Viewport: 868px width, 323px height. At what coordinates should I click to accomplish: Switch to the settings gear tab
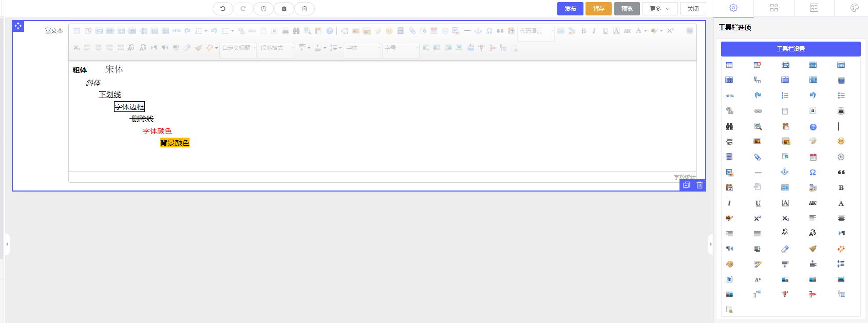[733, 8]
